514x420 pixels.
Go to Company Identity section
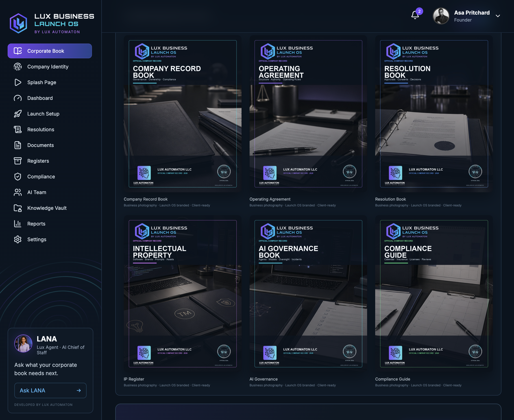pos(50,67)
